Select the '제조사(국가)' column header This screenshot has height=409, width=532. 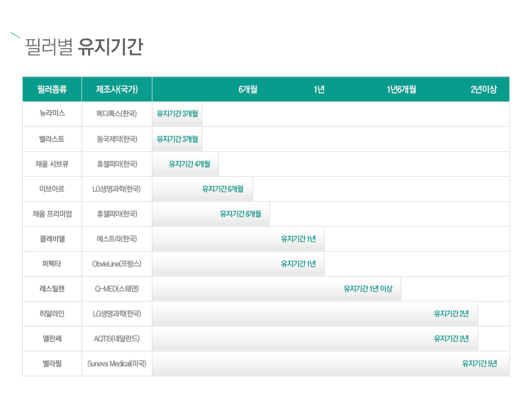pos(117,89)
